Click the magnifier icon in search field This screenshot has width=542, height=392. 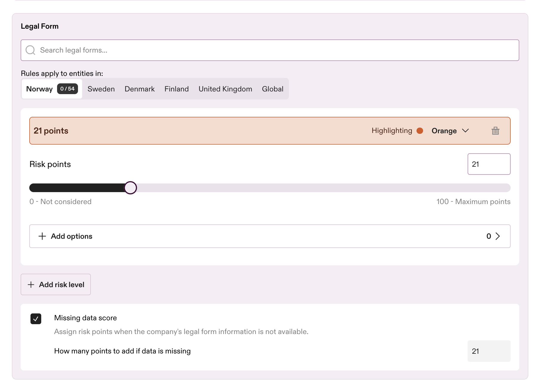point(30,50)
